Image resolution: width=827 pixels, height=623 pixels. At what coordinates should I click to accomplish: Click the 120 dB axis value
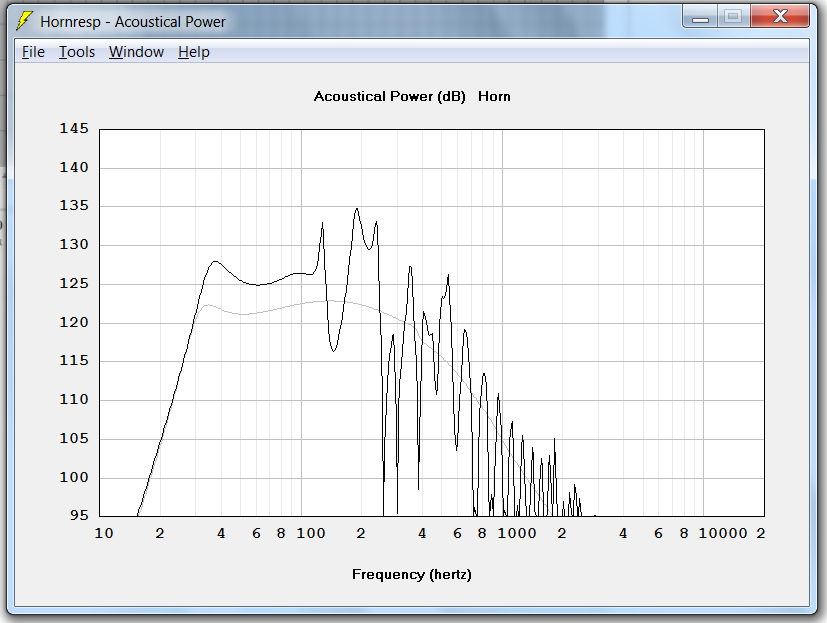point(74,322)
